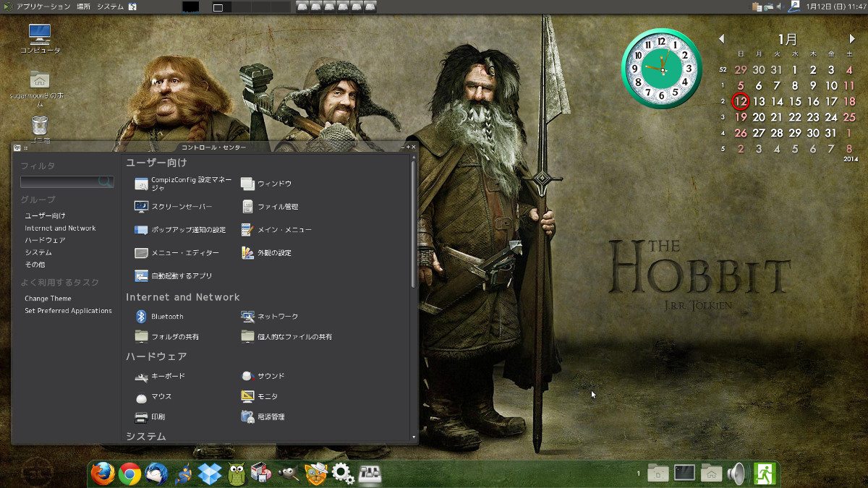The width and height of the screenshot is (868, 488).
Task: Launch Firefox from the dock
Action: pos(103,474)
